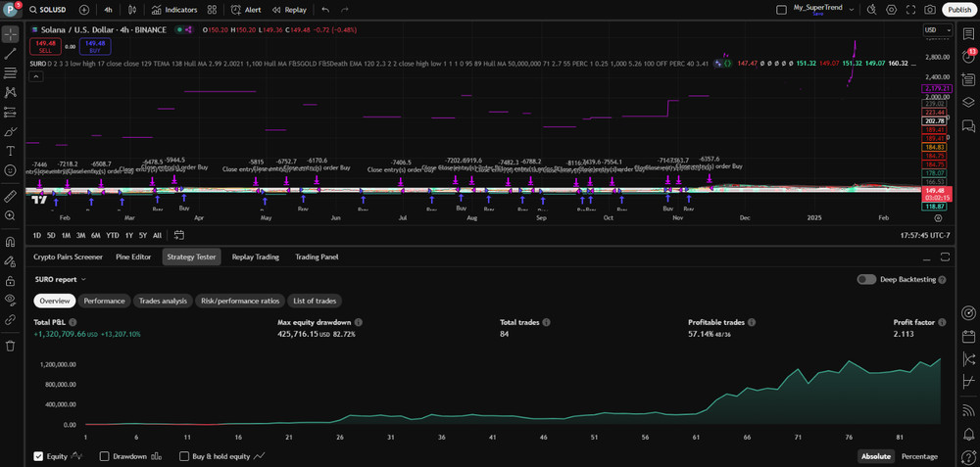The image size is (980, 467).
Task: Toggle Deep Backtesting switch
Action: 866,280
